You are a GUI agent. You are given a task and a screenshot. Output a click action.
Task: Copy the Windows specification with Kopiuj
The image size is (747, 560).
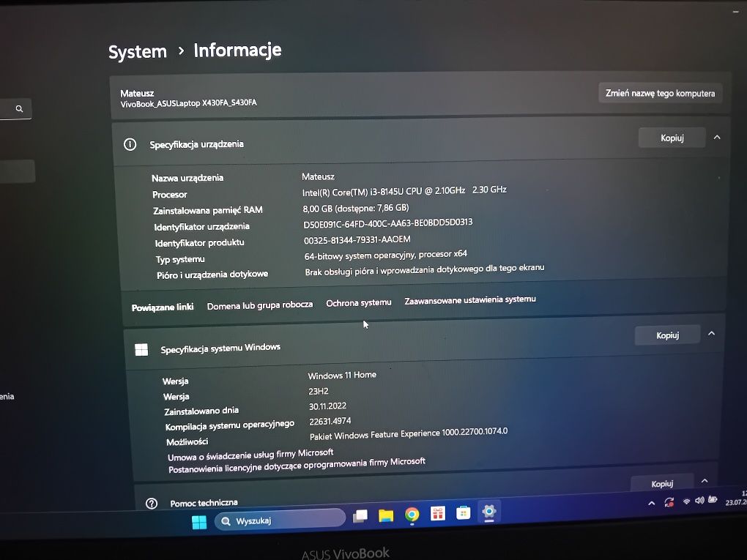point(667,335)
